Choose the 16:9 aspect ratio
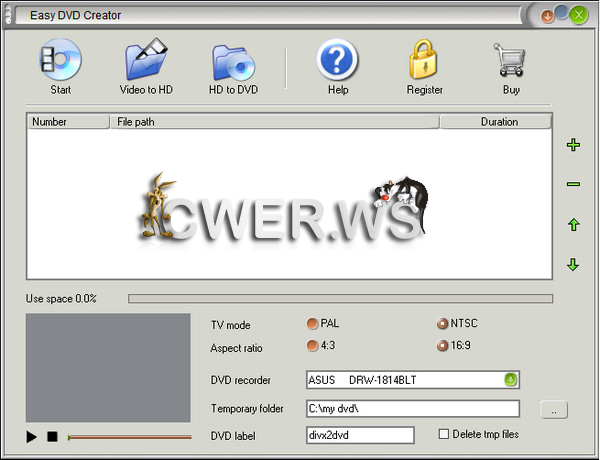The width and height of the screenshot is (600, 460). [x=442, y=346]
